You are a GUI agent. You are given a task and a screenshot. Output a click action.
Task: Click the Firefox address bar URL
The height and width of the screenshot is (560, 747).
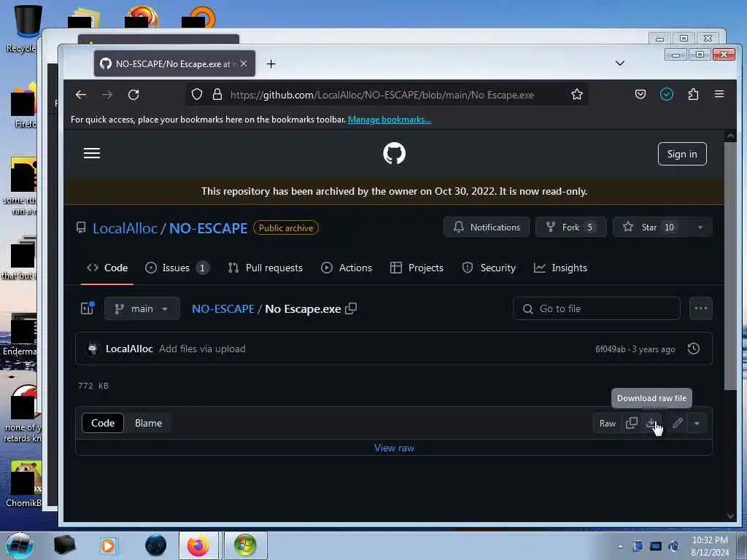pyautogui.click(x=382, y=95)
